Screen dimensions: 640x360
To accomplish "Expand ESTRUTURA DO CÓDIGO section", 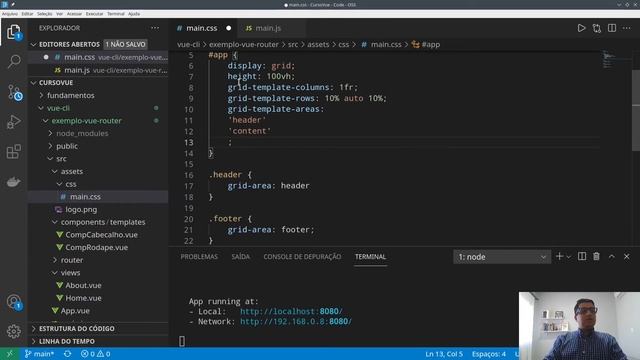I will 76,328.
